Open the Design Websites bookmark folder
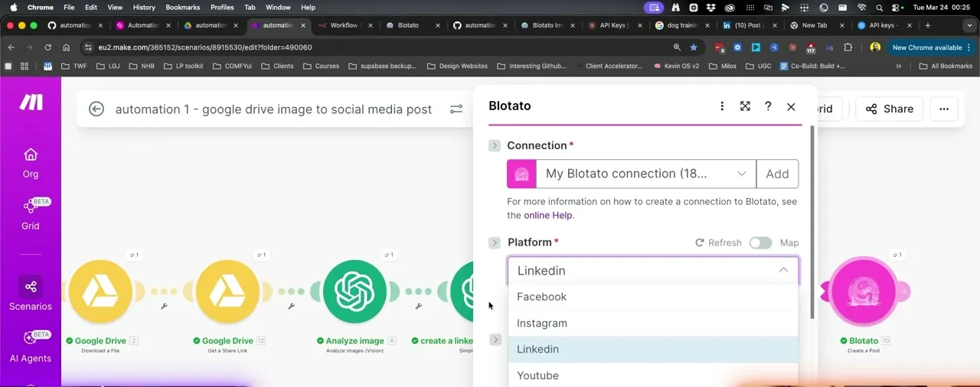Screen dimensions: 980x387 [x=457, y=66]
